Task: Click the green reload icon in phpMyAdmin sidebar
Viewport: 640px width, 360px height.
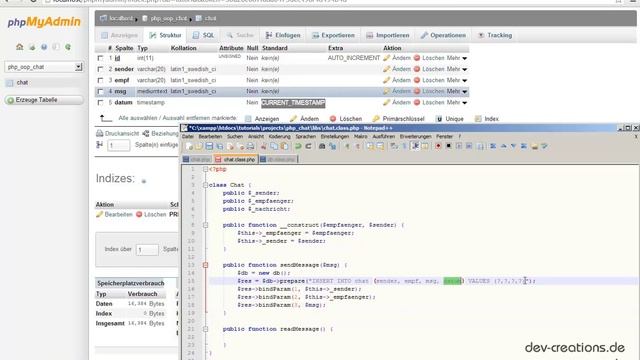Action: 68,47
